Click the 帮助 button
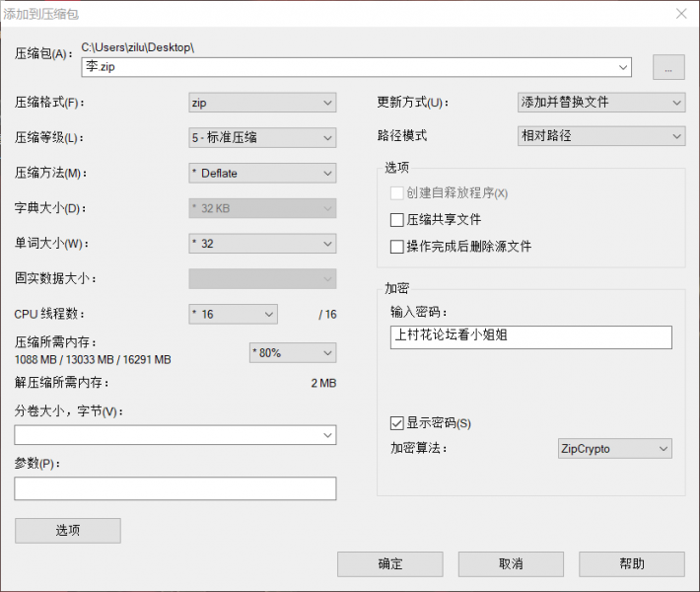The width and height of the screenshot is (700, 592). pos(631,564)
